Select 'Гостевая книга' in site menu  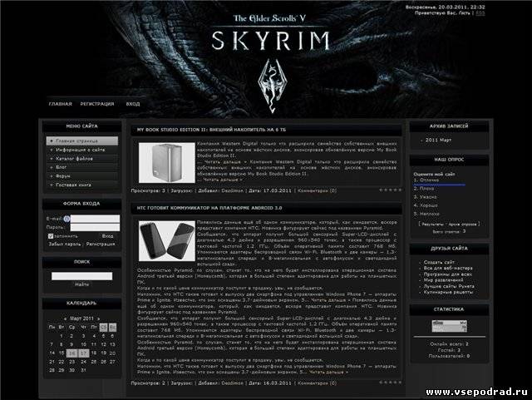(x=82, y=185)
